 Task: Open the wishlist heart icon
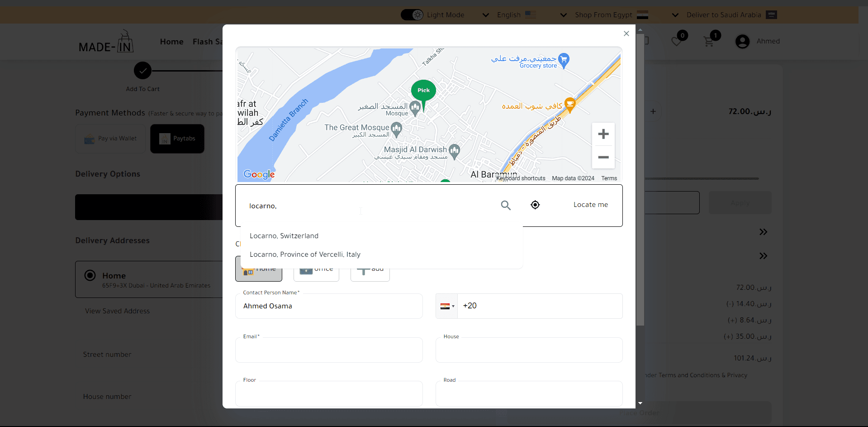click(676, 42)
